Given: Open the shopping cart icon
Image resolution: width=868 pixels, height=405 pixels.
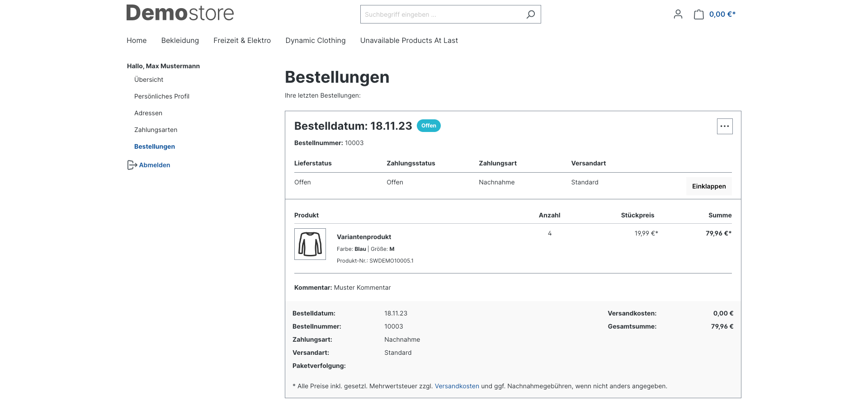Looking at the screenshot, I should click(x=699, y=14).
